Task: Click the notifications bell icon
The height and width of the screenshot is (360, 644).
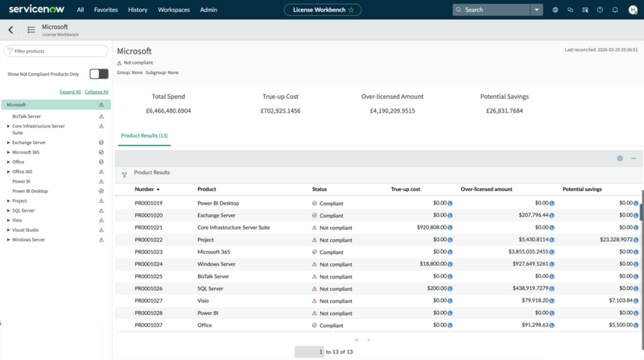Action: click(x=615, y=10)
